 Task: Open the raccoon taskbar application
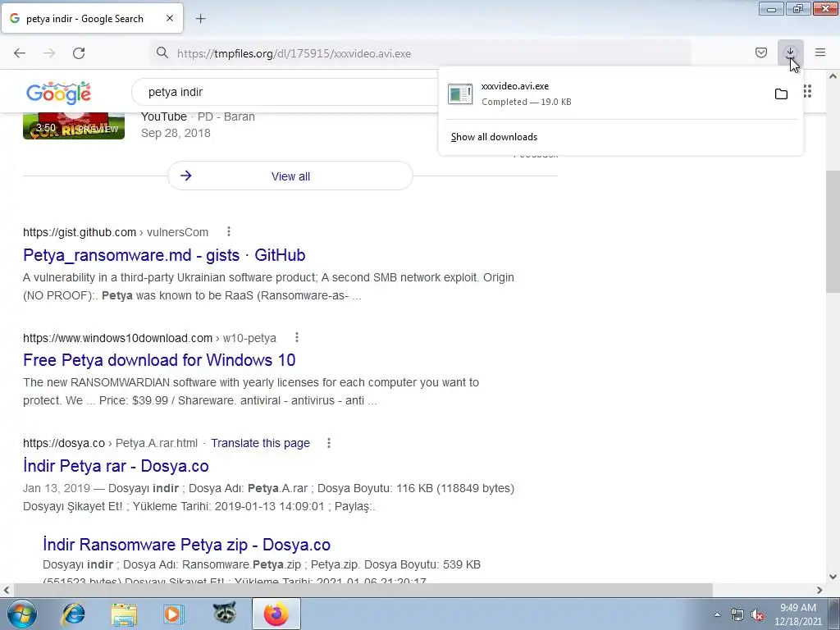pyautogui.click(x=225, y=613)
